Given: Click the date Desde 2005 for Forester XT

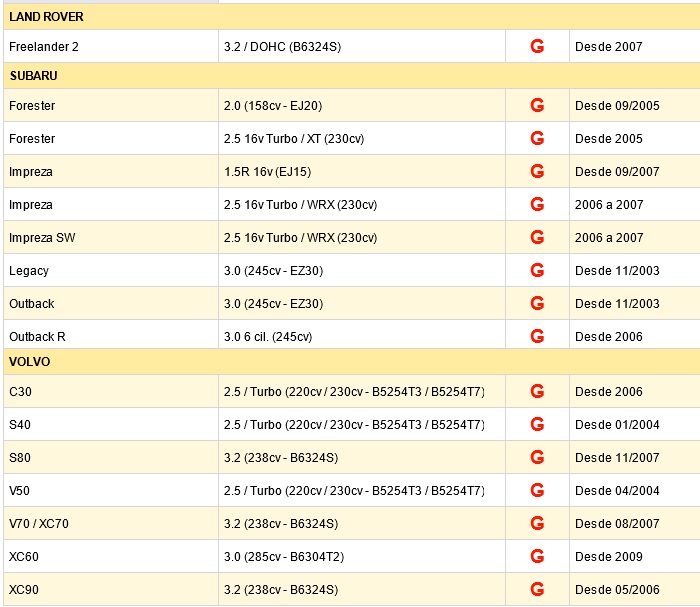Looking at the screenshot, I should pyautogui.click(x=609, y=139).
